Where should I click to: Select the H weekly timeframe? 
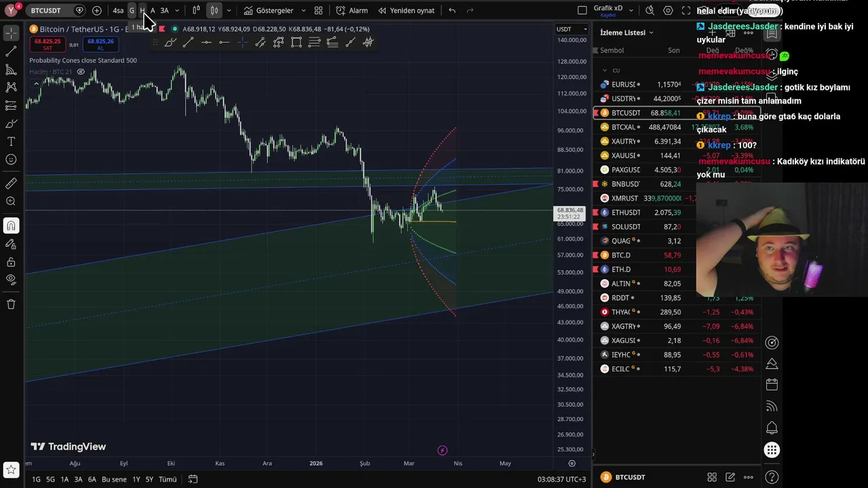142,10
